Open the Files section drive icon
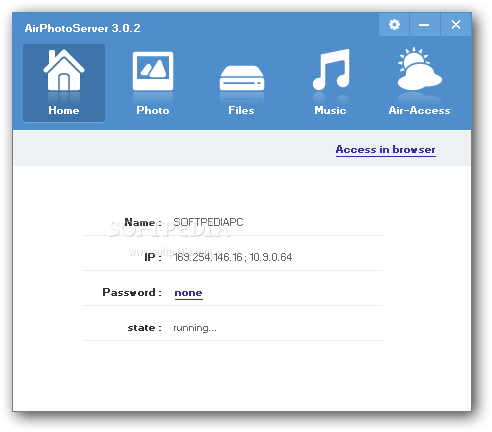Image resolution: width=492 pixels, height=432 pixels. pos(242,78)
